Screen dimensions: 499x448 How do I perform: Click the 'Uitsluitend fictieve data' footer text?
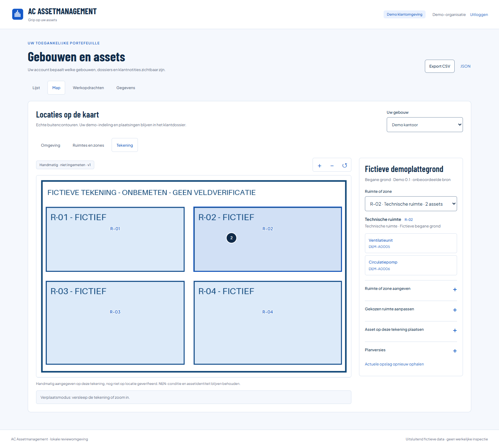coord(447,439)
